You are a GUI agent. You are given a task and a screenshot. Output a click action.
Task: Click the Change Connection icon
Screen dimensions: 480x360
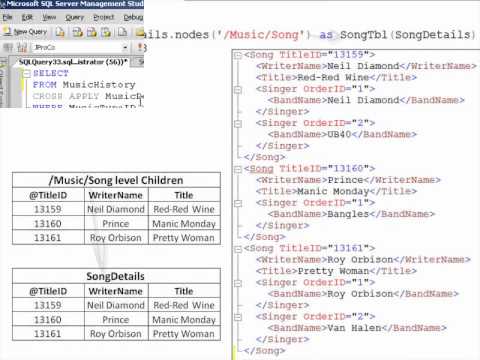coord(22,48)
